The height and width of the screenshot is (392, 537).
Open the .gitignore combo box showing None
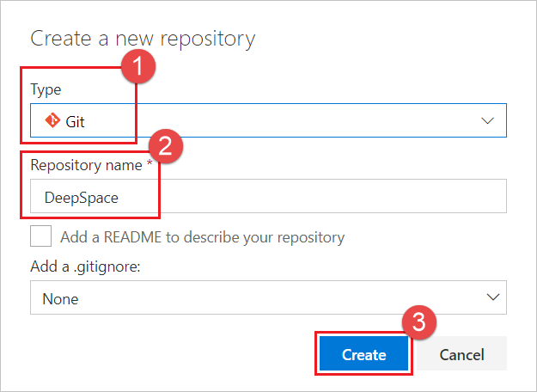268,298
